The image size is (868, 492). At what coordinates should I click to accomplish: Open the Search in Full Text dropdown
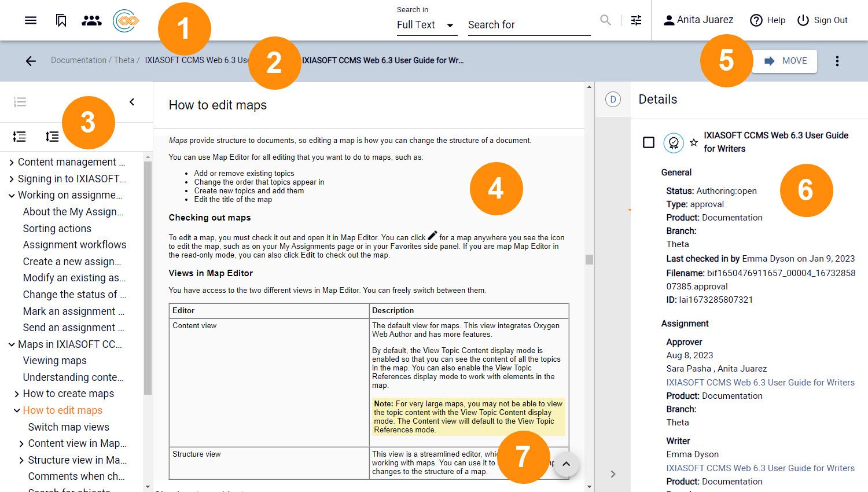point(426,25)
